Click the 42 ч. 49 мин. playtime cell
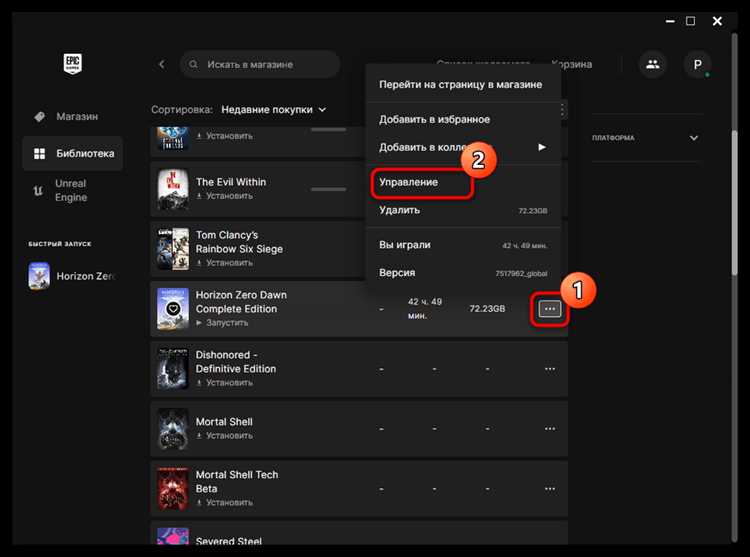 pyautogui.click(x=425, y=309)
